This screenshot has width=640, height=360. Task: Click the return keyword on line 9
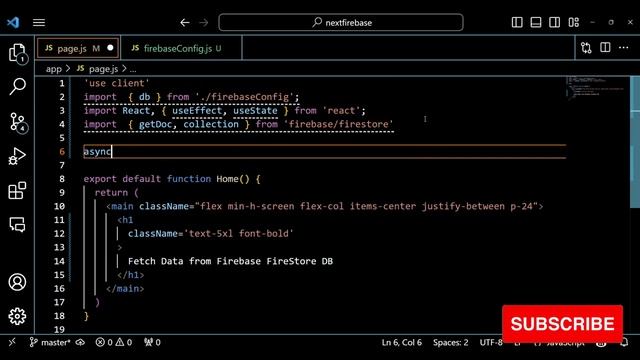(x=111, y=193)
